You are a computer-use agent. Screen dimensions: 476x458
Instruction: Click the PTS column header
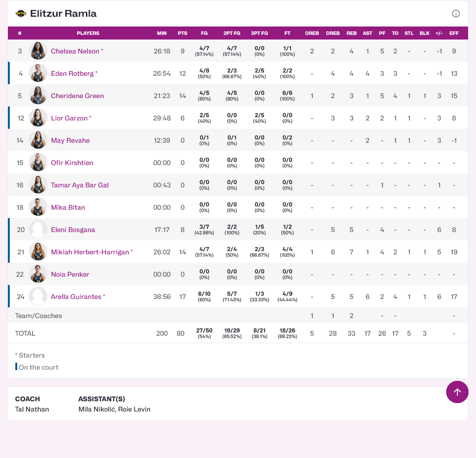point(182,33)
